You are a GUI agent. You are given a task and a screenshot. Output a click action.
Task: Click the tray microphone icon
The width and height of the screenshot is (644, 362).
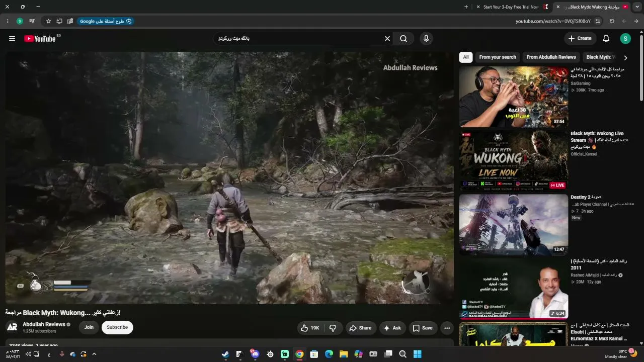62,354
